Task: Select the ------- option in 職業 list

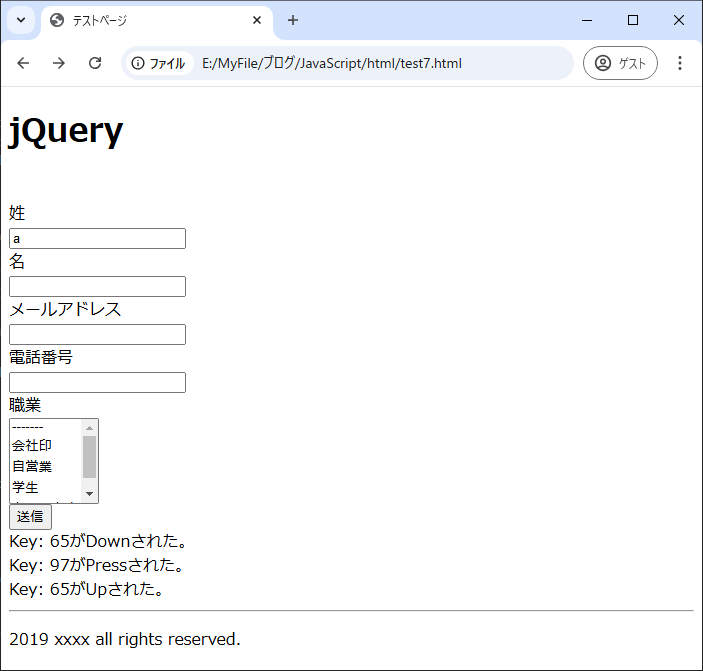Action: pyautogui.click(x=46, y=427)
